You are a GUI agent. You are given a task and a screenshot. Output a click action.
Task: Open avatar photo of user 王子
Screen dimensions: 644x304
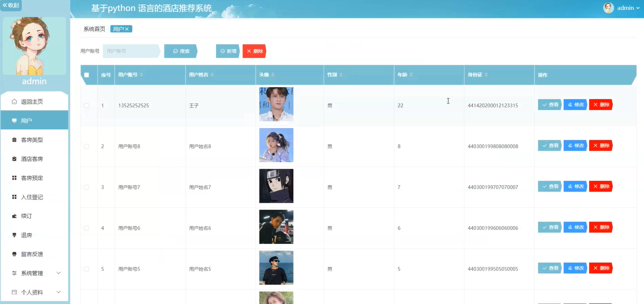[276, 104]
